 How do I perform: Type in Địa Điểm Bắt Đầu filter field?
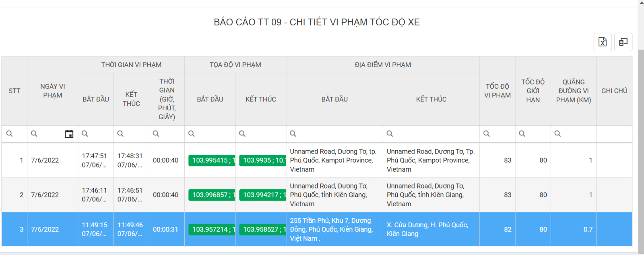pyautogui.click(x=338, y=134)
